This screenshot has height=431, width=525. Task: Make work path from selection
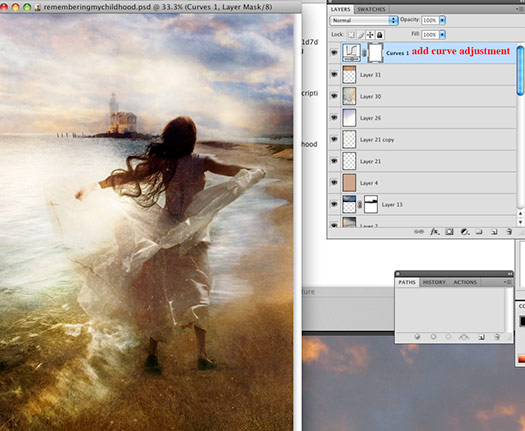point(464,337)
